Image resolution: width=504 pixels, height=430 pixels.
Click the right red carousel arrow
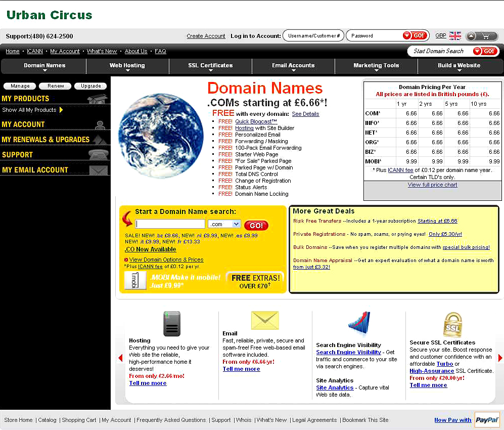(x=500, y=358)
